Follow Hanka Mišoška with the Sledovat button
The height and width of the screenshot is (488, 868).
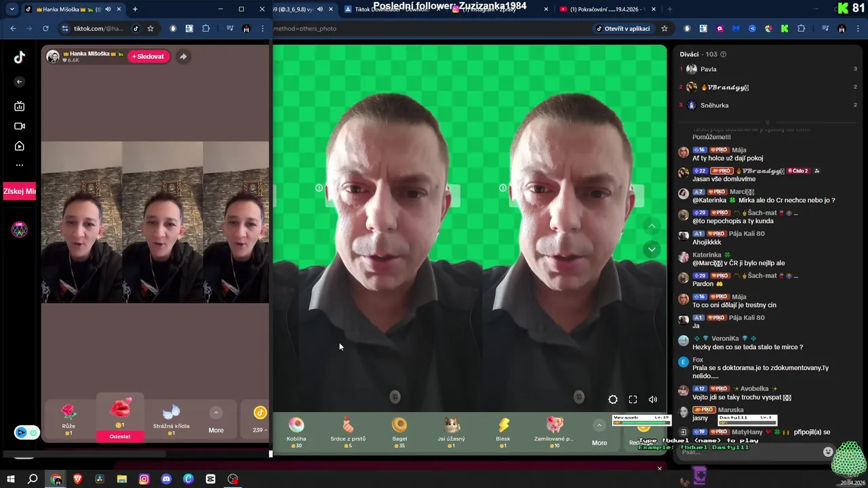point(148,56)
